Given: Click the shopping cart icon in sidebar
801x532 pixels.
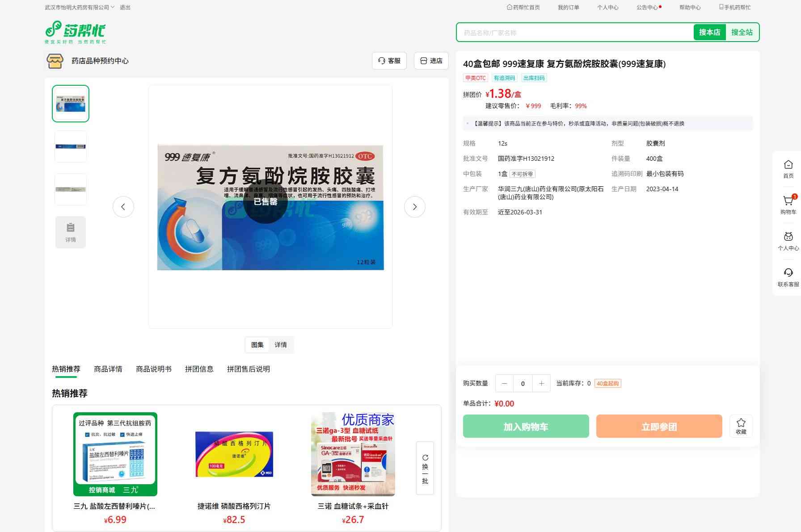Looking at the screenshot, I should 788,201.
